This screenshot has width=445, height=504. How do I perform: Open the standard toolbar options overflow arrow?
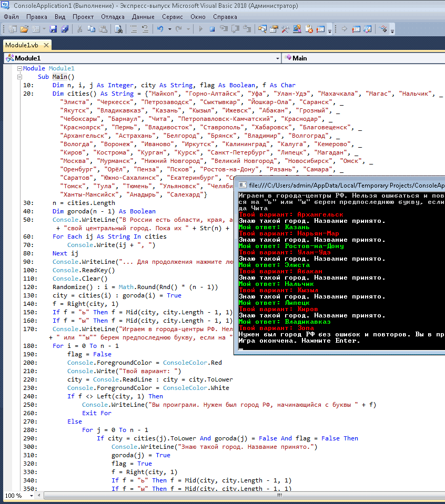[x=330, y=30]
